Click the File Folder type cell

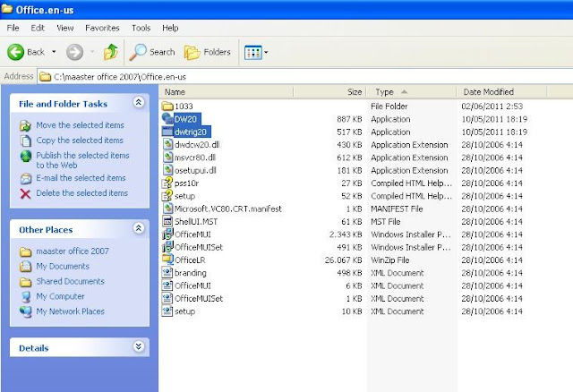click(389, 107)
